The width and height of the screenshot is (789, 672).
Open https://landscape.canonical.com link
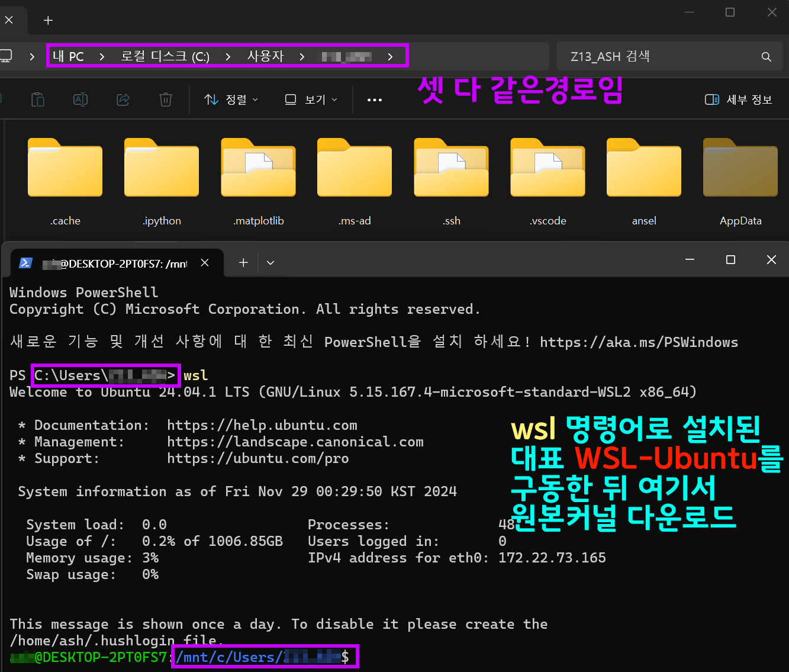tap(295, 442)
